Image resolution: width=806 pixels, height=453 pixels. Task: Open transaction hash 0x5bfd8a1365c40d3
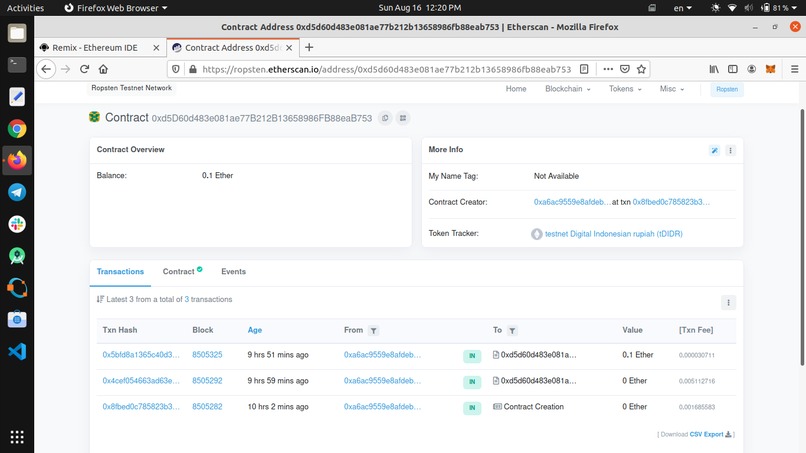141,355
